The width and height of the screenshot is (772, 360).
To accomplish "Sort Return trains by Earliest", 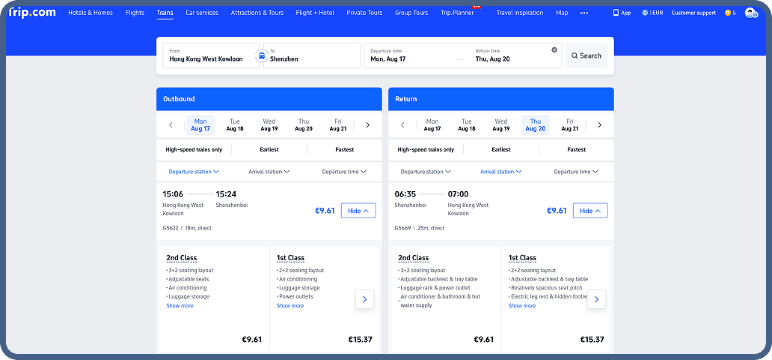I will (x=501, y=150).
